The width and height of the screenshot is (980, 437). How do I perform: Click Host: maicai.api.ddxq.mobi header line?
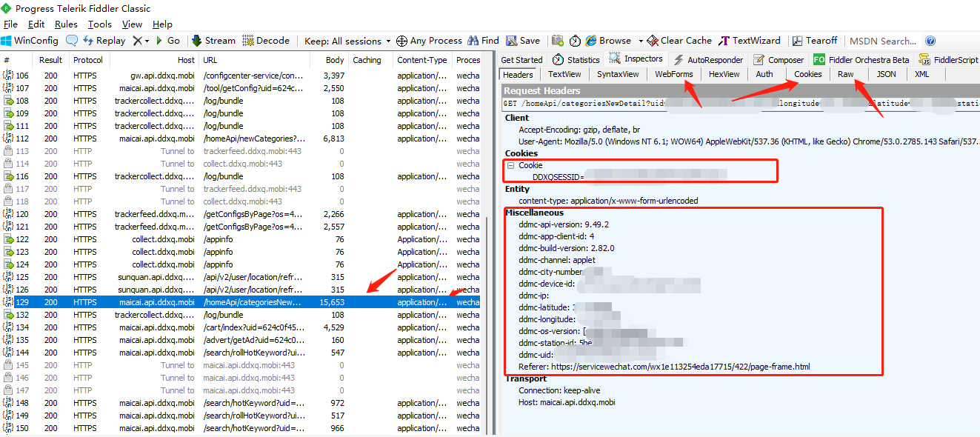coord(567,402)
